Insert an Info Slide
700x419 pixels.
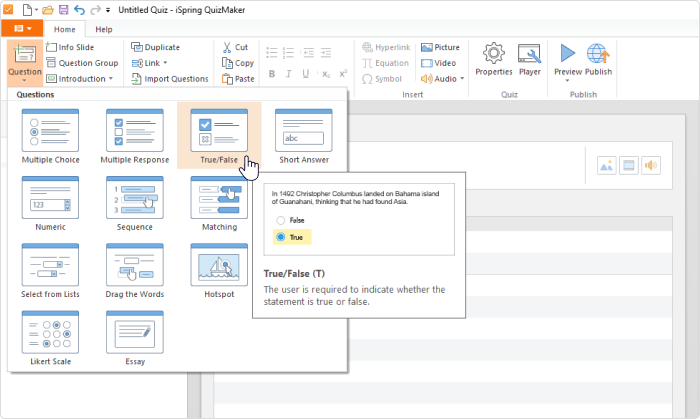tap(70, 47)
